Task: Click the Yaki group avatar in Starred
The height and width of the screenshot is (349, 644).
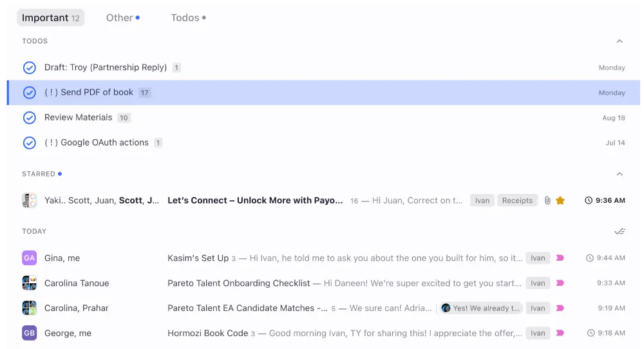Action: [29, 200]
